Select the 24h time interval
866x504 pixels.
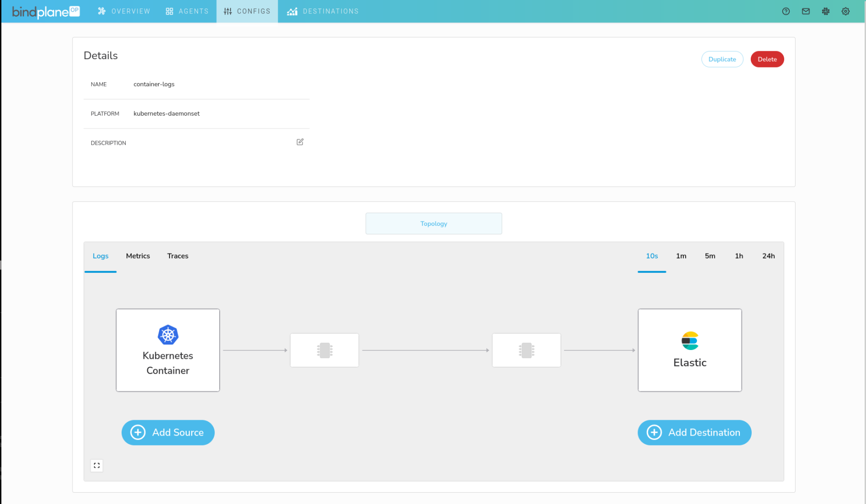[768, 256]
